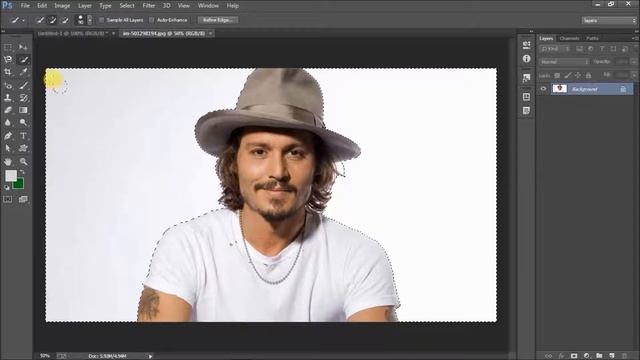
Task: Open the blend mode Normal dropdown
Action: (x=564, y=62)
